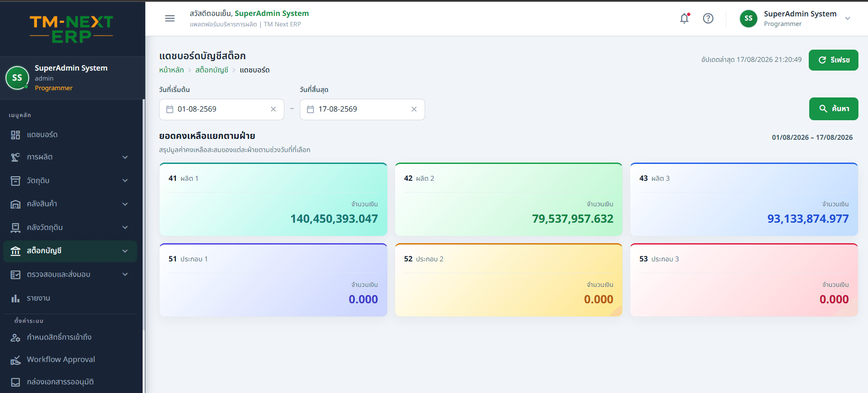Expand the คลังวัตถุดิบ submenu chevron
The image size is (868, 393).
(125, 228)
